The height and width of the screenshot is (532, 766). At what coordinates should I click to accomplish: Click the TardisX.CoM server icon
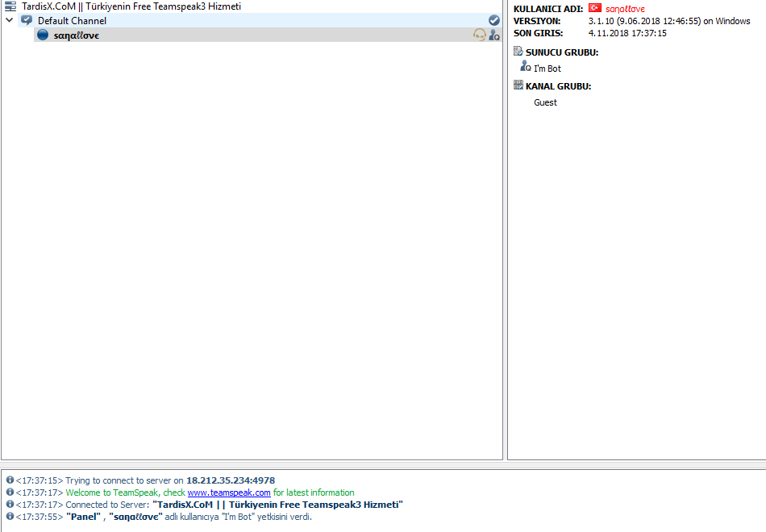pos(10,6)
